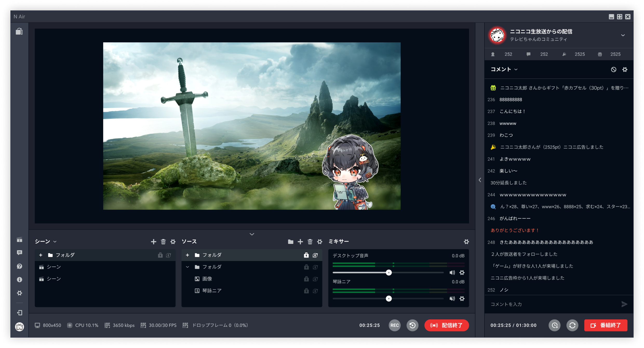Viewport: 644px width, 348px height.
Task: Add a source folder via folder icon
Action: (x=291, y=242)
